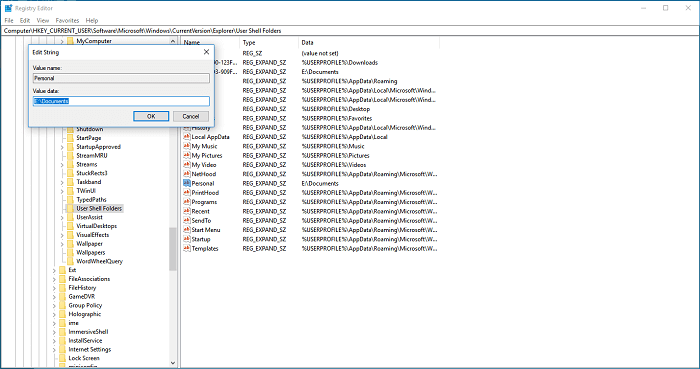Expand the Group Policy key
700x369 pixels.
54,305
